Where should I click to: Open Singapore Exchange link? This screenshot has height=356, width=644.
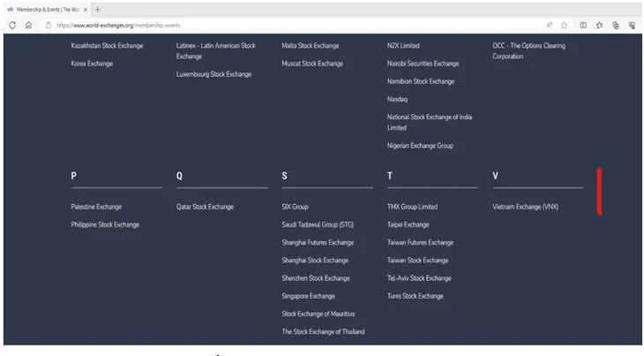pyautogui.click(x=309, y=297)
